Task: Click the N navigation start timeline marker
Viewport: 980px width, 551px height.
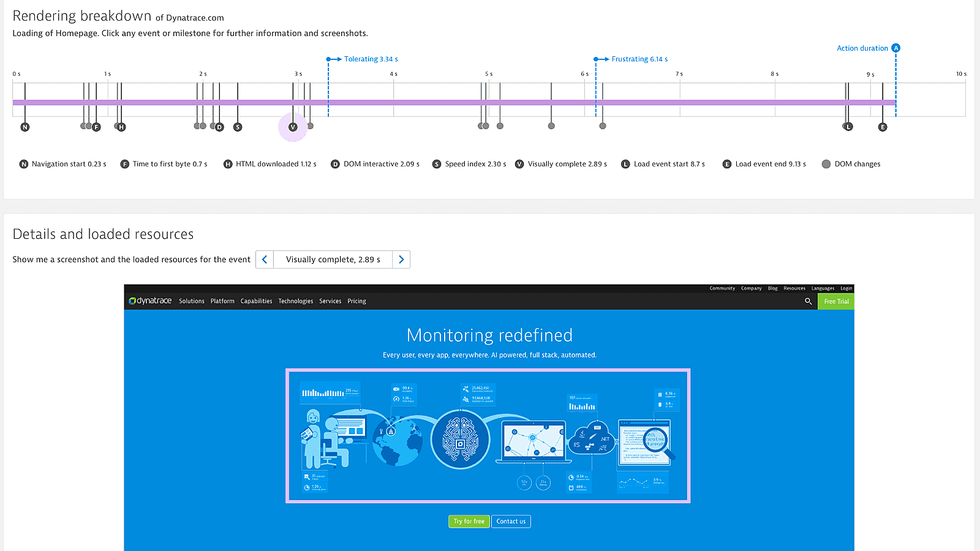Action: pyautogui.click(x=25, y=127)
